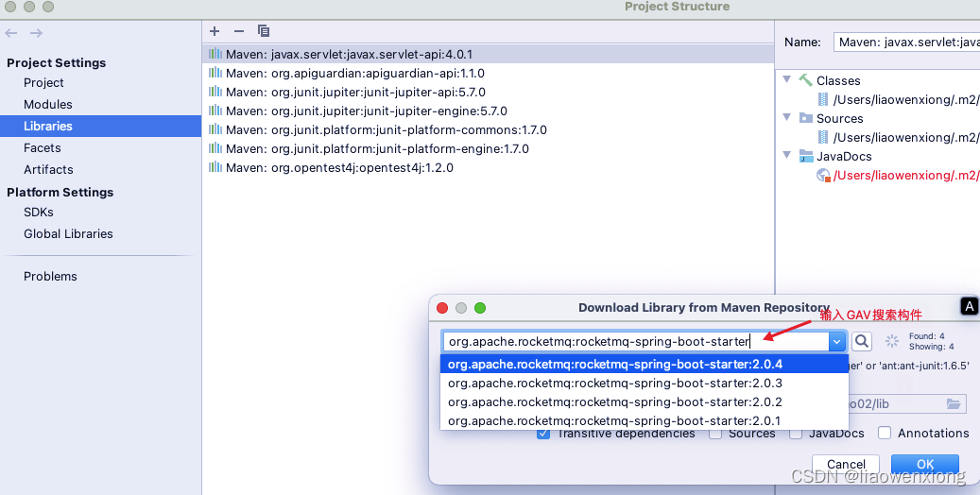
Task: Click the Maven coordinates search field
Action: click(635, 341)
